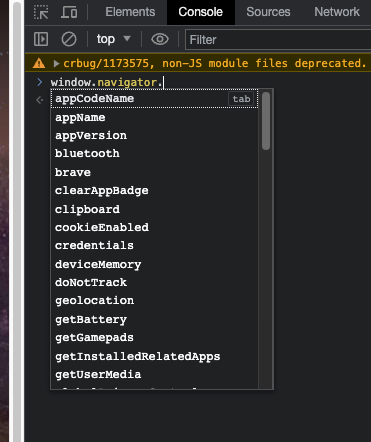Select the deviceMemory autocomplete suggestion
Screen dimensions: 371x442
tap(154, 264)
